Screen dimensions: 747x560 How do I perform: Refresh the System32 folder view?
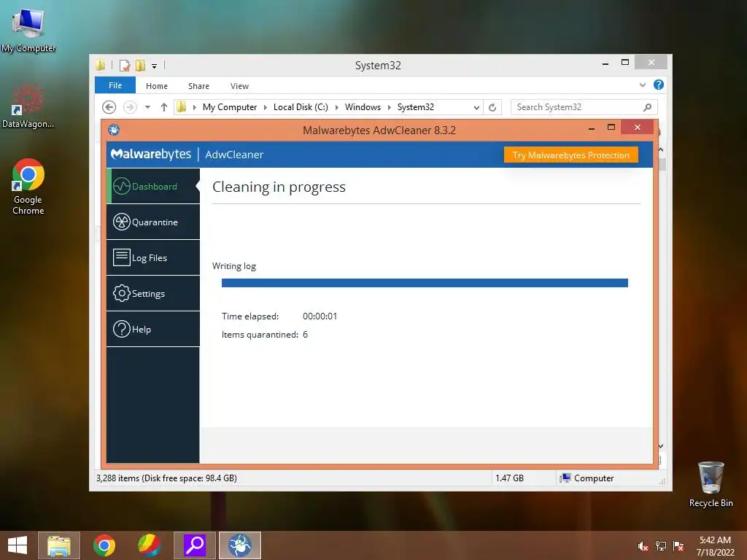coord(492,107)
